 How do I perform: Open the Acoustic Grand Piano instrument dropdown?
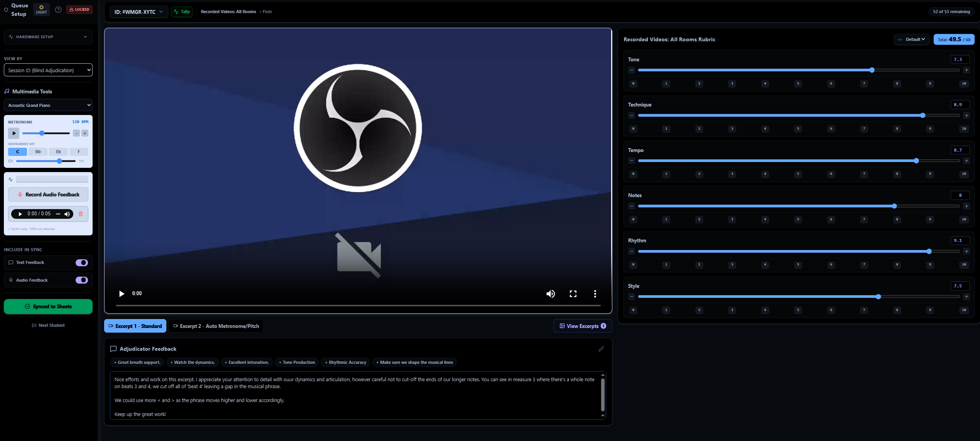48,105
